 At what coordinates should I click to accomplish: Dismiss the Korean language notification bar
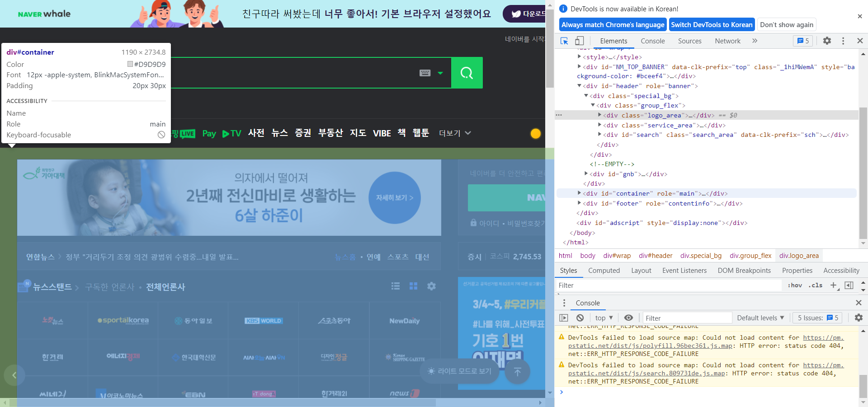[x=860, y=16]
